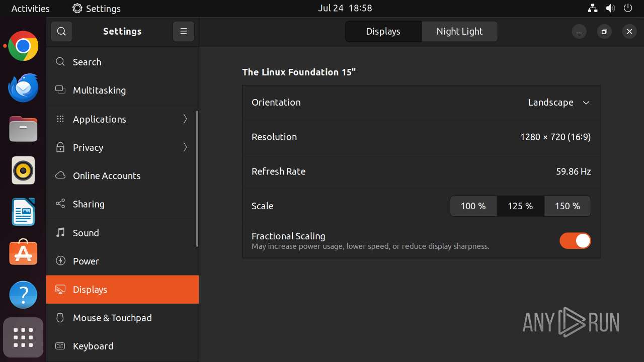Launch Rhythmbox from the dock
This screenshot has height=362, width=644.
[x=23, y=170]
